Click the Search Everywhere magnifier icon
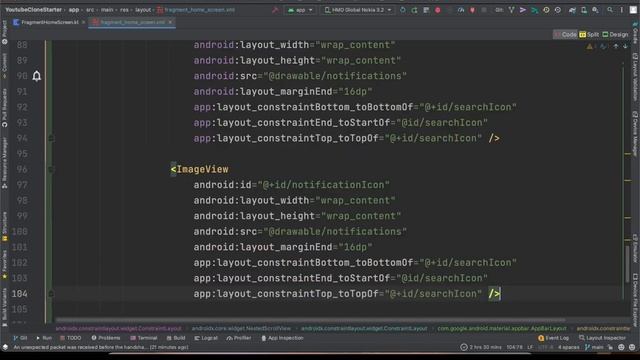This screenshot has height=360, width=640. [x=610, y=10]
